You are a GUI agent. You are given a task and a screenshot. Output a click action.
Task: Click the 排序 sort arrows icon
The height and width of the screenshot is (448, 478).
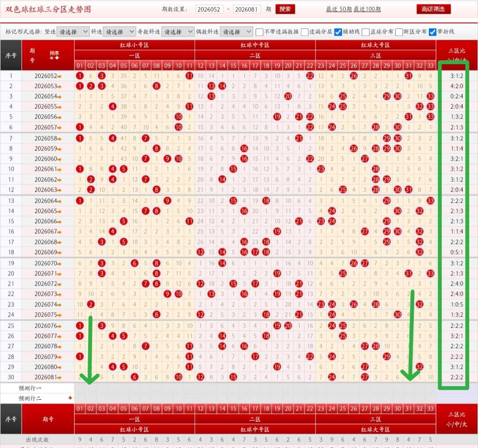pos(54,55)
